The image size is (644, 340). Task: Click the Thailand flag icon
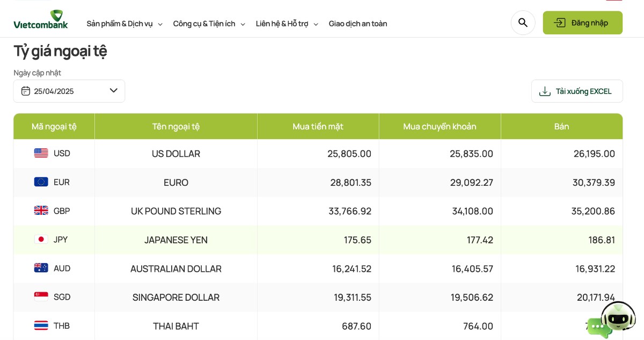(41, 325)
